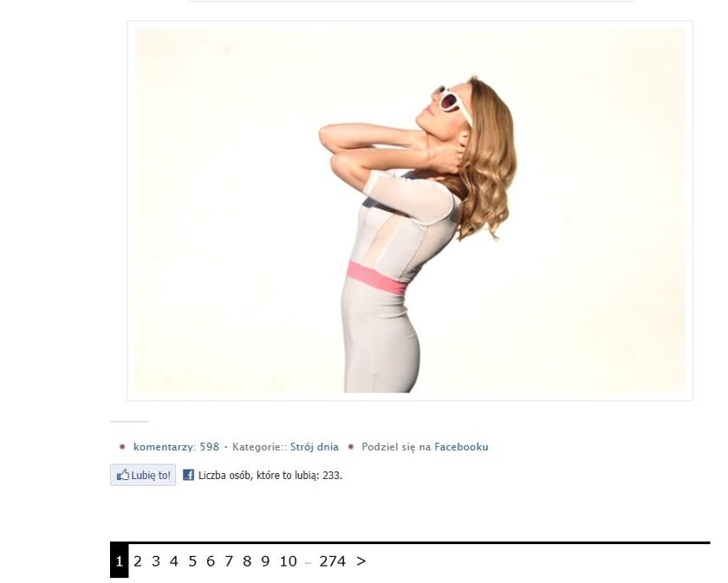Go to page 10
The width and height of the screenshot is (728, 583).
point(288,561)
